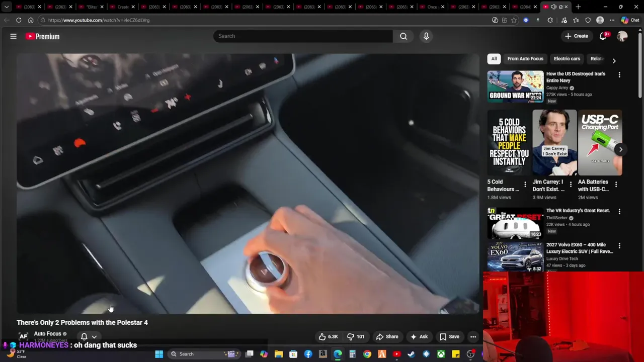The width and height of the screenshot is (644, 362).
Task: Open Google Chrome from the taskbar
Action: point(367,354)
